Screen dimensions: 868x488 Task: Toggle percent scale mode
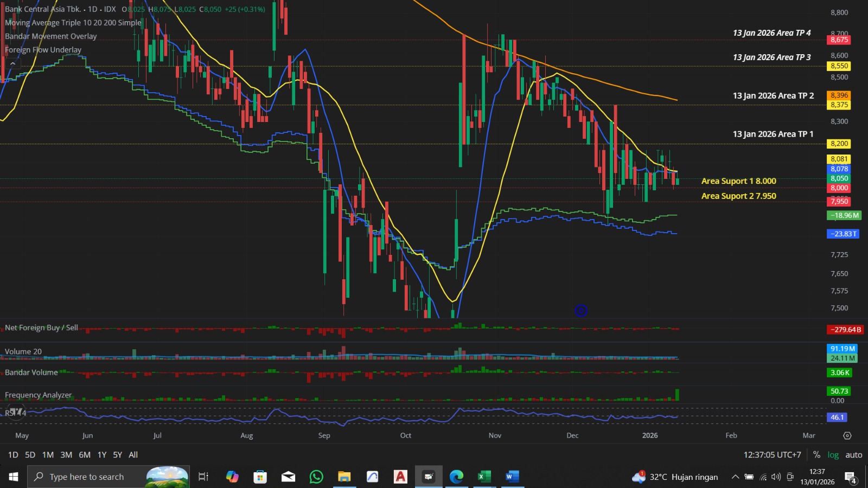tap(816, 455)
